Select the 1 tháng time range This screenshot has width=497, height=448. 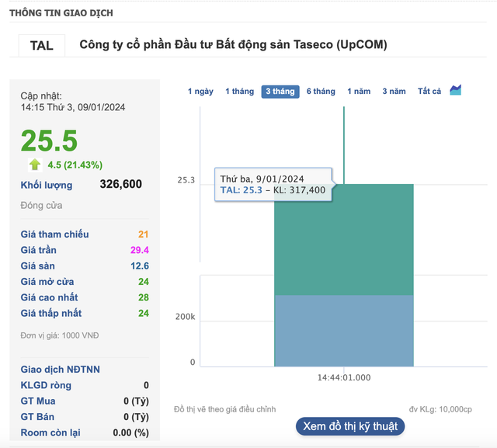coord(239,92)
